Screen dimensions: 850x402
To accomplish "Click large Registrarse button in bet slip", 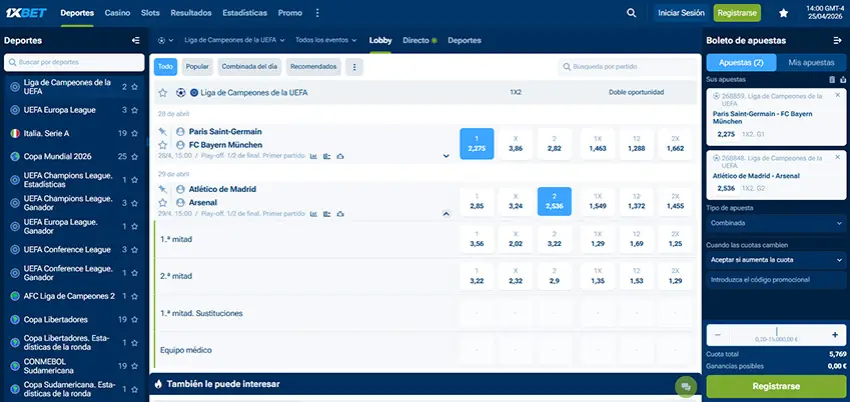I will (x=776, y=387).
